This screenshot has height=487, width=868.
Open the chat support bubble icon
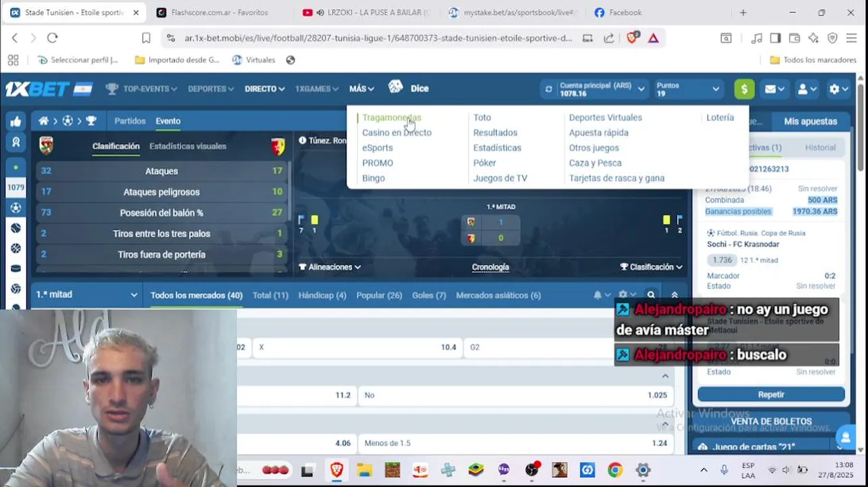[845, 437]
